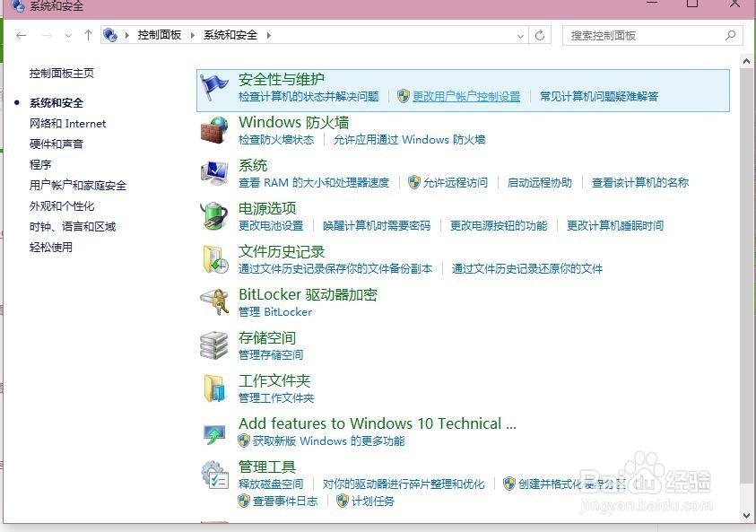This screenshot has width=756, height=532.
Task: Click 计划任务 link
Action: (x=373, y=501)
